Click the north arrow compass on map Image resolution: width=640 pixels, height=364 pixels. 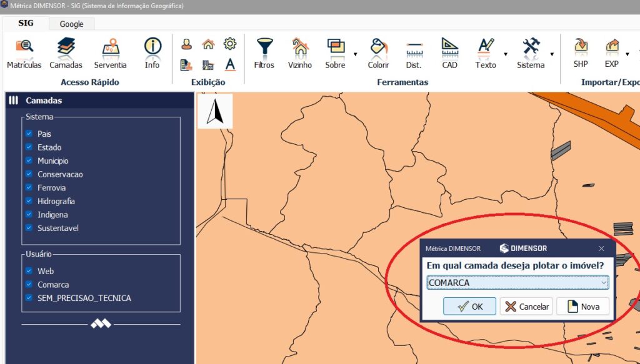point(215,111)
